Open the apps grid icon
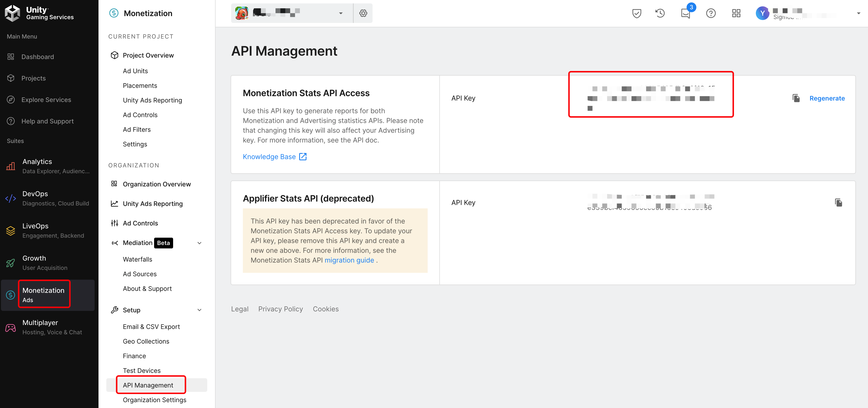The width and height of the screenshot is (868, 408). (736, 13)
